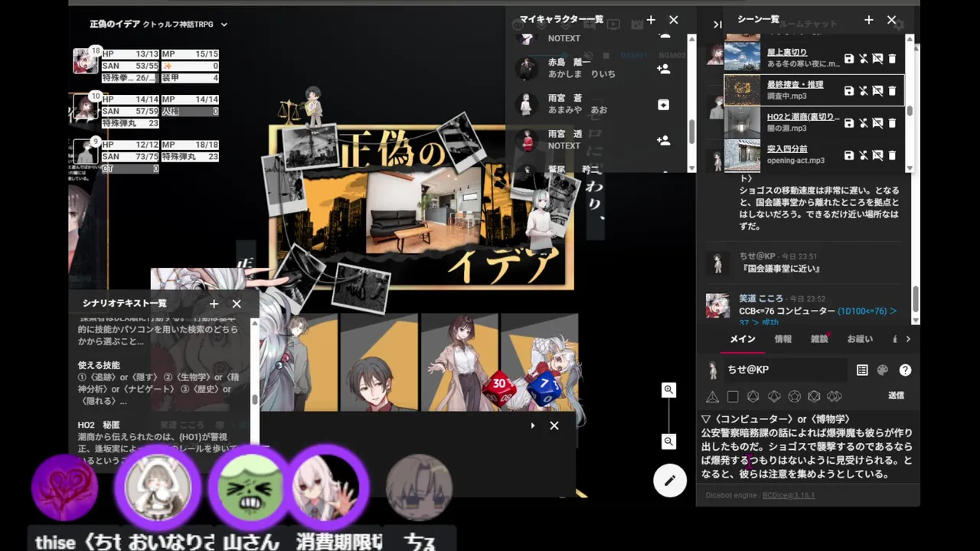Roll the D8 die icon
The height and width of the screenshot is (551, 980).
753,396
